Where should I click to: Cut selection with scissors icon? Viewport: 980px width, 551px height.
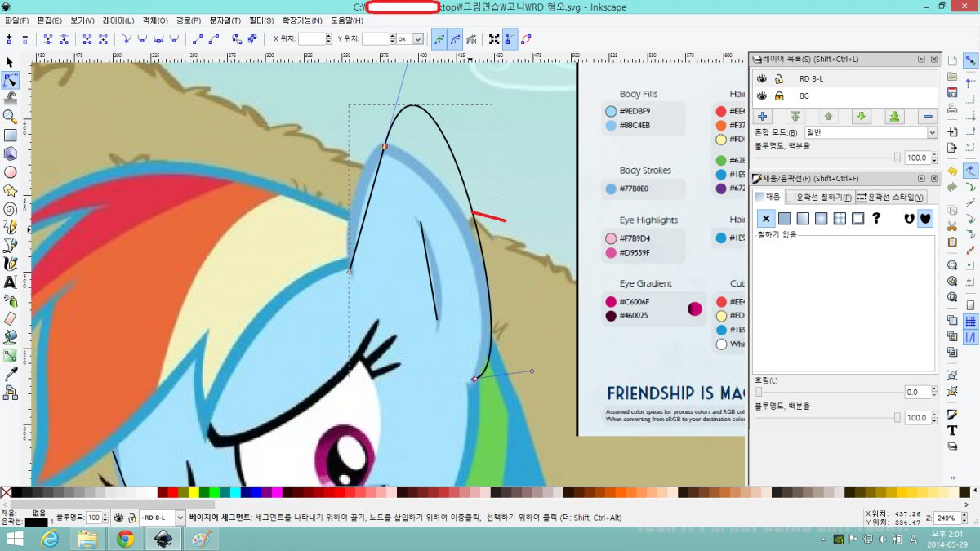(x=952, y=225)
